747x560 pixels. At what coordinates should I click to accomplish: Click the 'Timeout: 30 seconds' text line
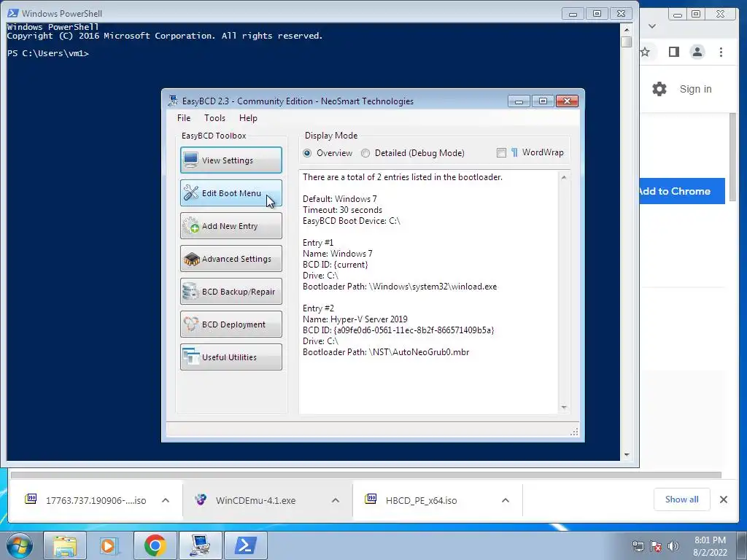pyautogui.click(x=342, y=210)
